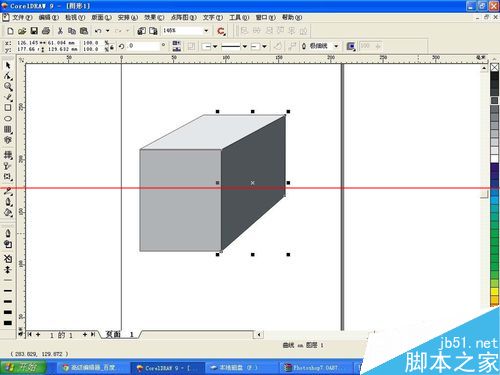
Task: Switch to the 页面 1 page tab
Action: click(120, 334)
